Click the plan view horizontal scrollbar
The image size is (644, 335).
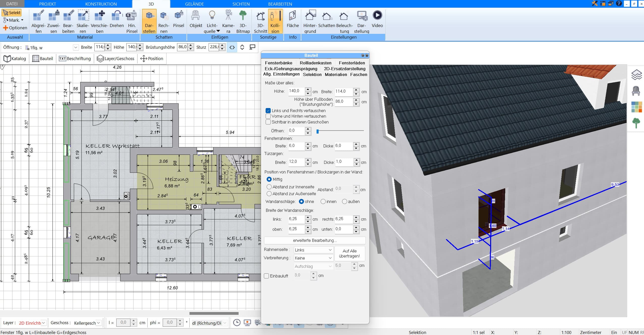tap(214, 314)
